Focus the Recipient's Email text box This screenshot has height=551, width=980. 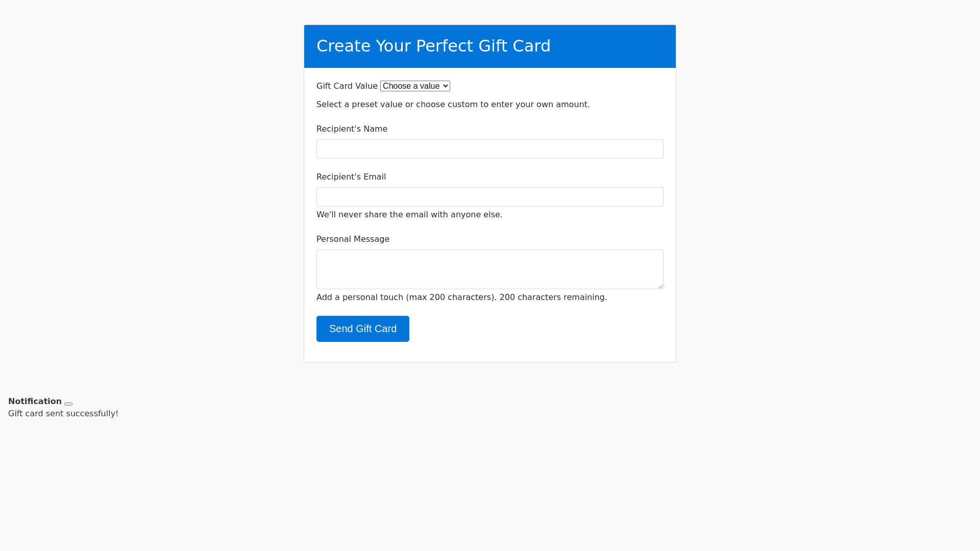point(489,197)
